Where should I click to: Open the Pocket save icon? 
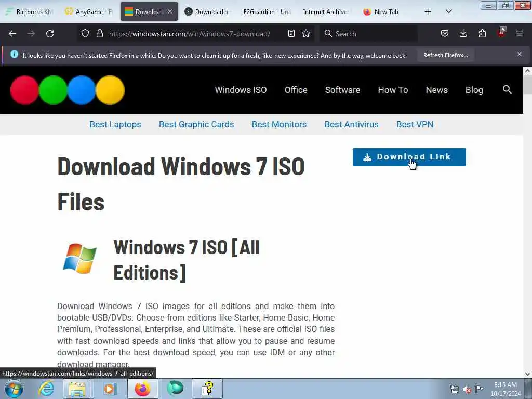click(x=445, y=34)
